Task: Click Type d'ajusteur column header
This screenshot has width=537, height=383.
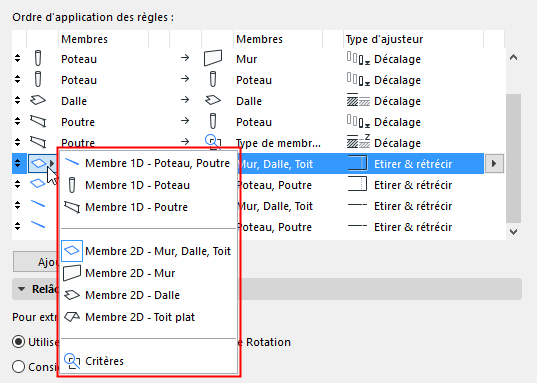Action: click(413, 39)
